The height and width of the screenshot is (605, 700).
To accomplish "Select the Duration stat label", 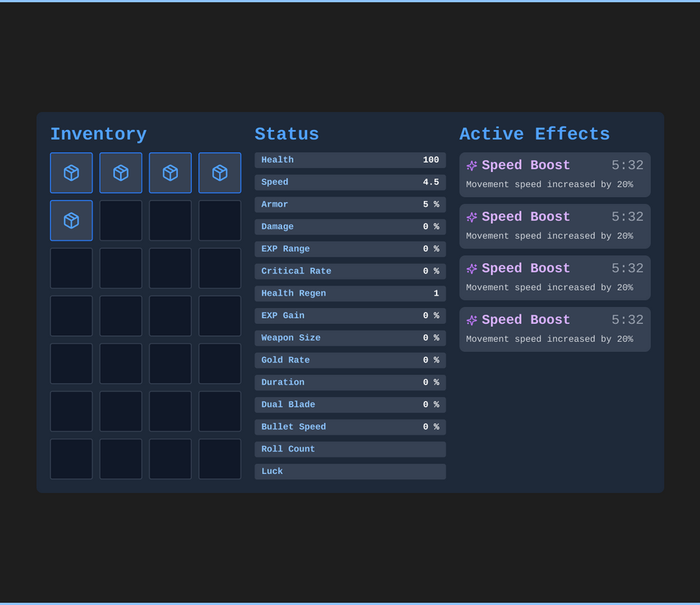I will pyautogui.click(x=283, y=382).
